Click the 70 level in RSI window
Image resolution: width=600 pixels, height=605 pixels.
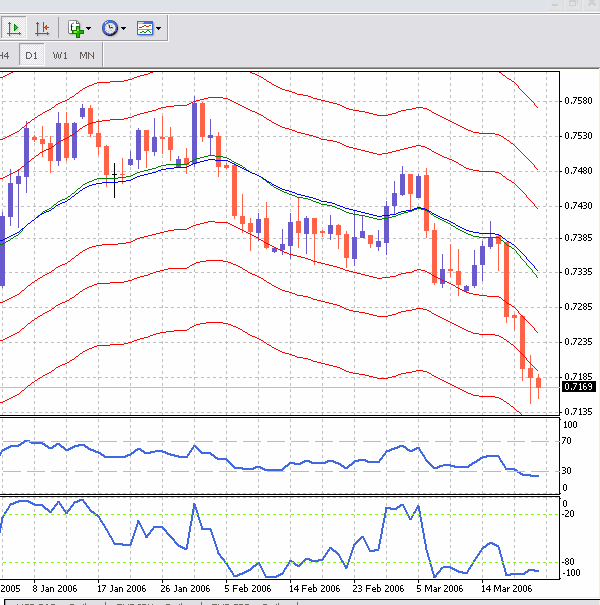[x=567, y=441]
